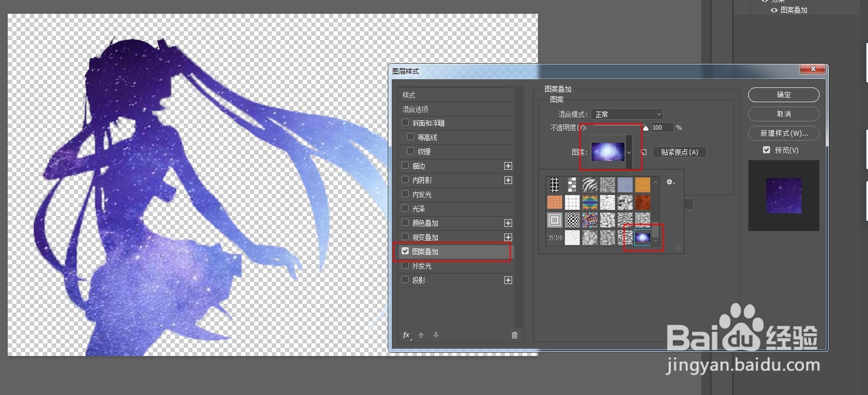
Task: Pick the white grid tiles pattern swatch
Action: click(572, 202)
